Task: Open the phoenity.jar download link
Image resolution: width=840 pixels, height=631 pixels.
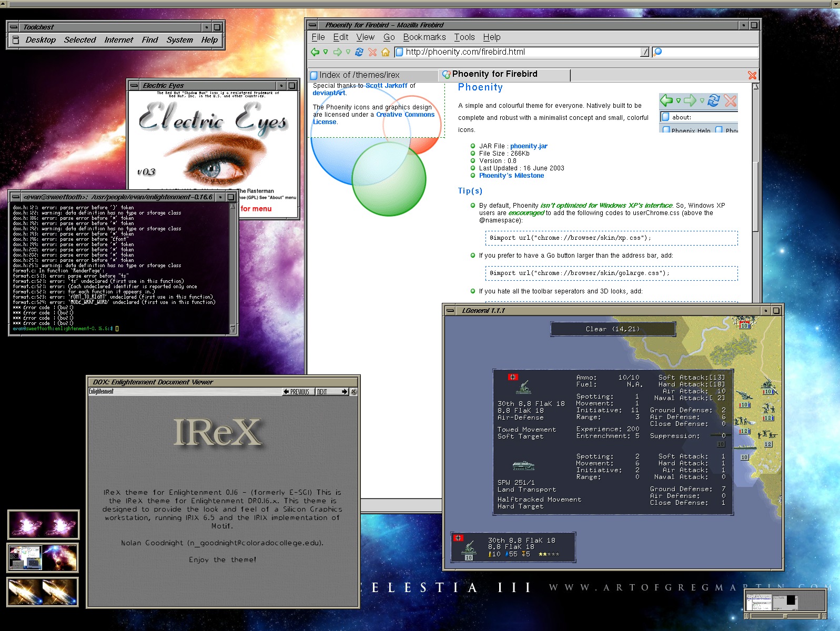Action: click(x=529, y=146)
